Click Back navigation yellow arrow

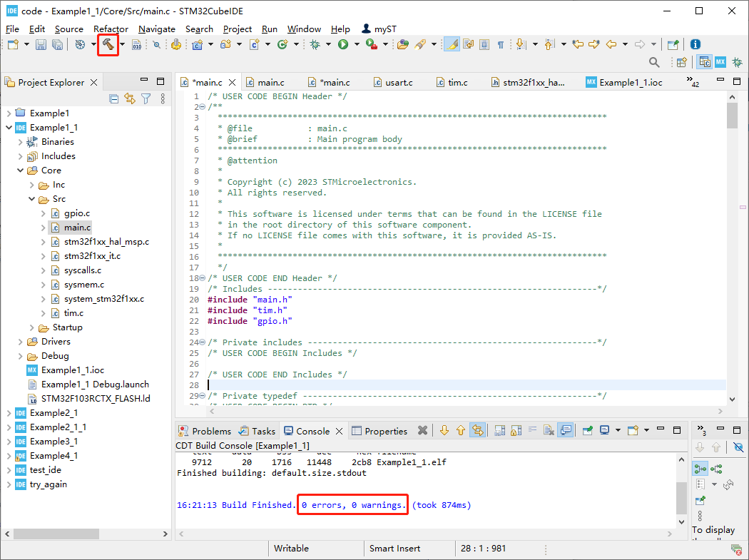tap(611, 44)
